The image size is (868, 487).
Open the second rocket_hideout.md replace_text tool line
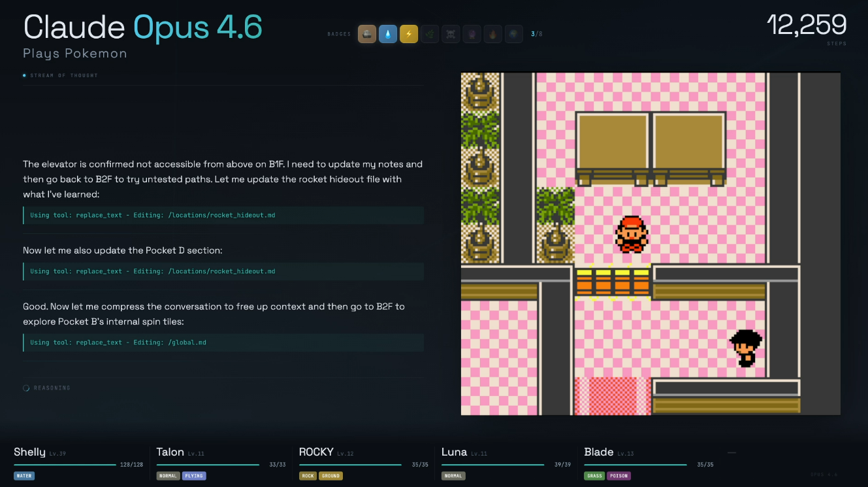click(x=223, y=271)
